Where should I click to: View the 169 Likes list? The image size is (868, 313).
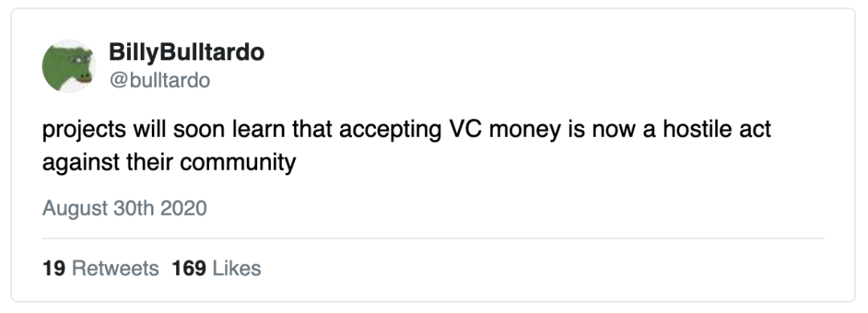(x=216, y=268)
